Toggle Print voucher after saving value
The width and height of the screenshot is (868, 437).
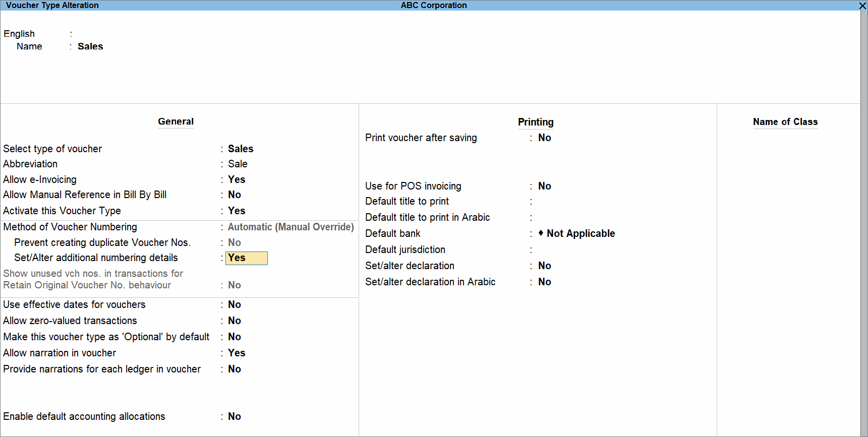coord(545,138)
